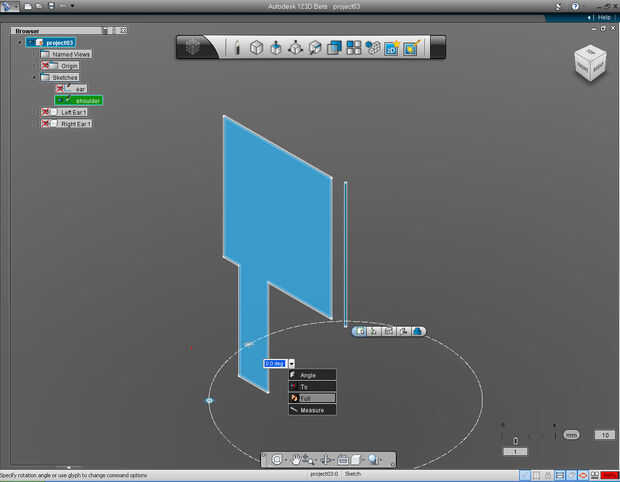Open the dropdown arrow beside angle field
620x482 pixels.
291,363
